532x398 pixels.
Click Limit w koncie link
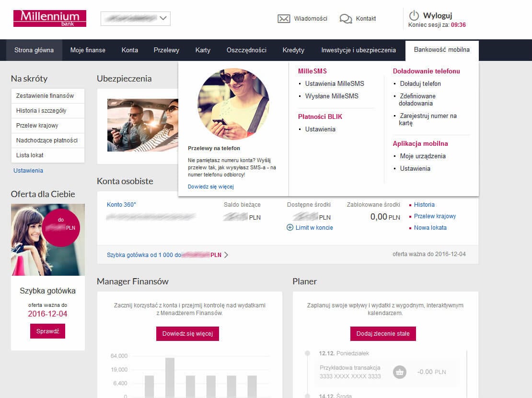pos(314,227)
